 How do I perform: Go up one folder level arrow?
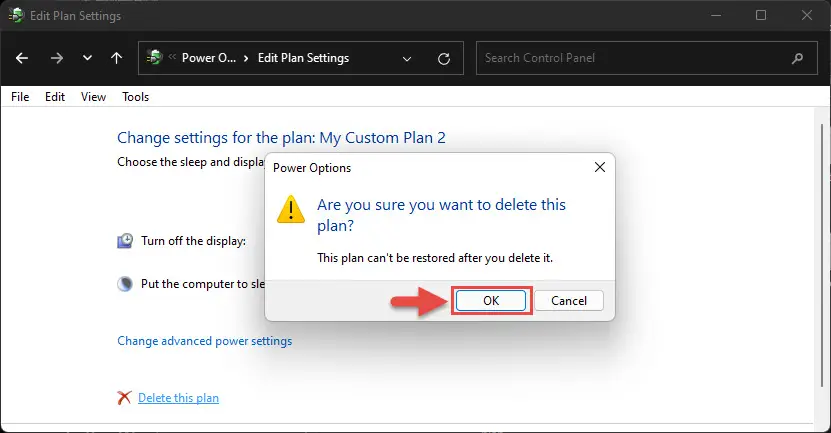click(x=117, y=58)
